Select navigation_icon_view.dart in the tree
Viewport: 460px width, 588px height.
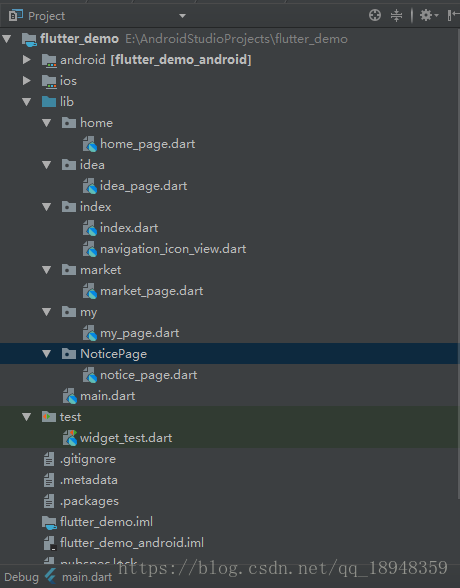click(x=173, y=249)
